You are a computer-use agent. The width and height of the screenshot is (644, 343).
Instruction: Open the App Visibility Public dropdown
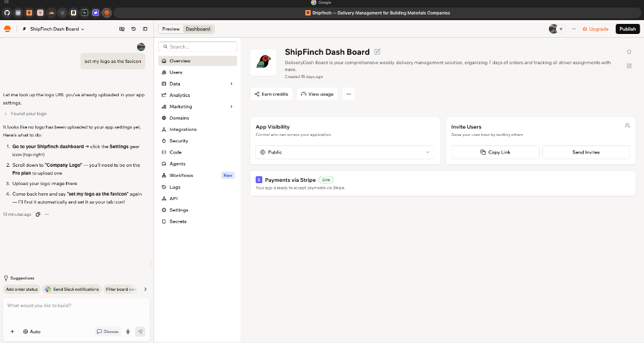345,152
